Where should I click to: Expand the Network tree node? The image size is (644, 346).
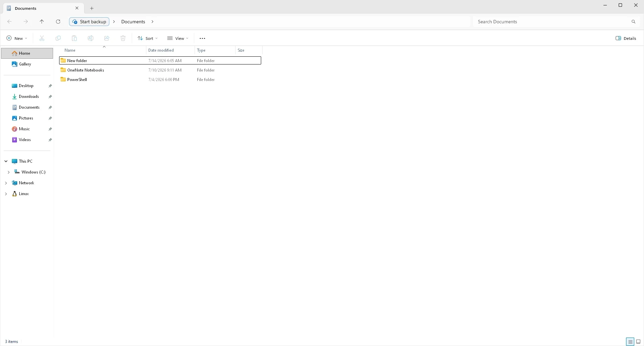pos(6,183)
